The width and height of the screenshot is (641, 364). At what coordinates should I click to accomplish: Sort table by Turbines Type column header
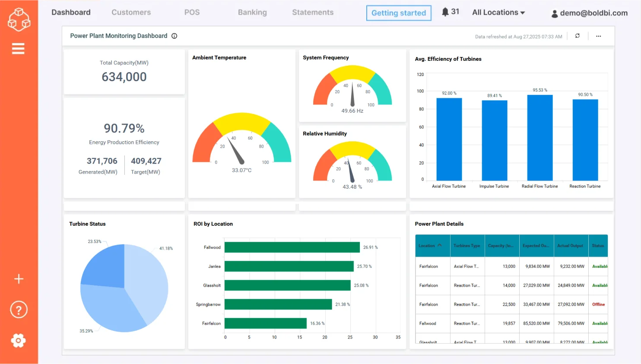pos(467,245)
